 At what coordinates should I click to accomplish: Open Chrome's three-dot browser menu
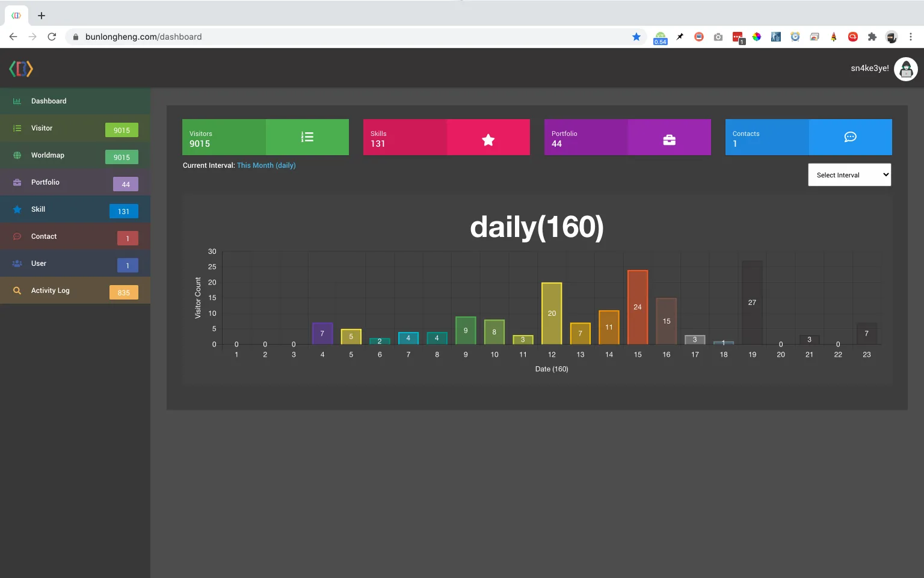910,37
